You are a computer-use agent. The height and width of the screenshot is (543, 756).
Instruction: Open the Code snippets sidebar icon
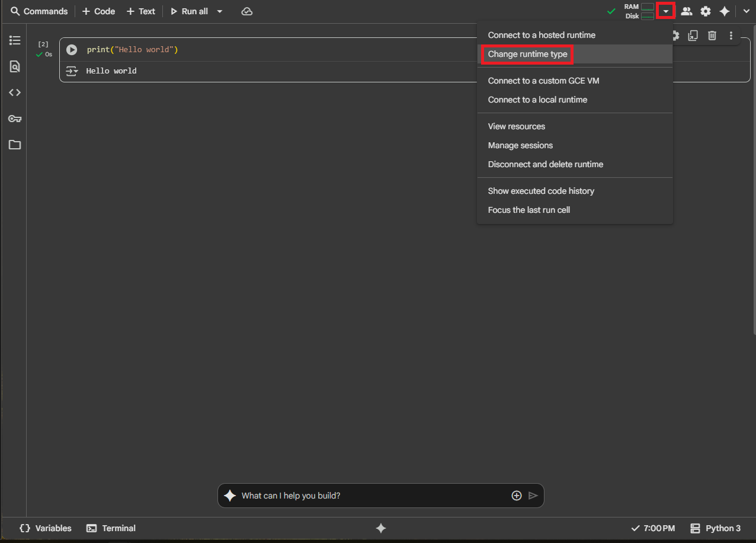coord(15,92)
